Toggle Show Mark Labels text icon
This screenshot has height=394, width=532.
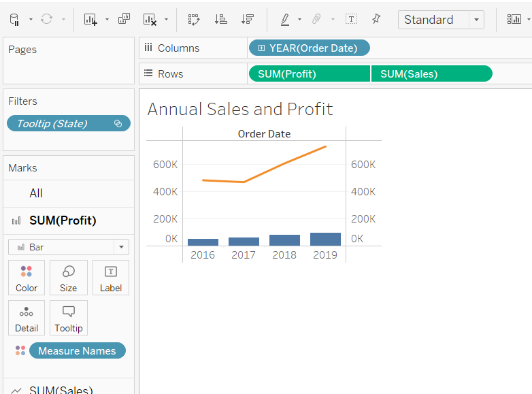tap(351, 19)
